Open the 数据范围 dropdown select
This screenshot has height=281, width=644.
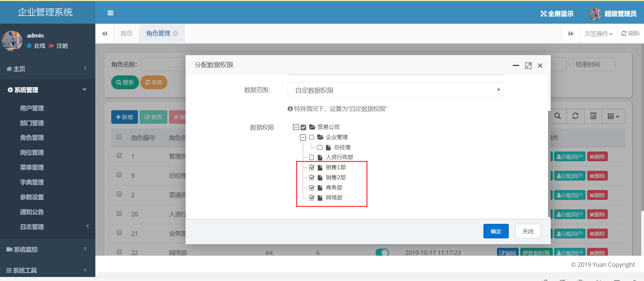(395, 90)
